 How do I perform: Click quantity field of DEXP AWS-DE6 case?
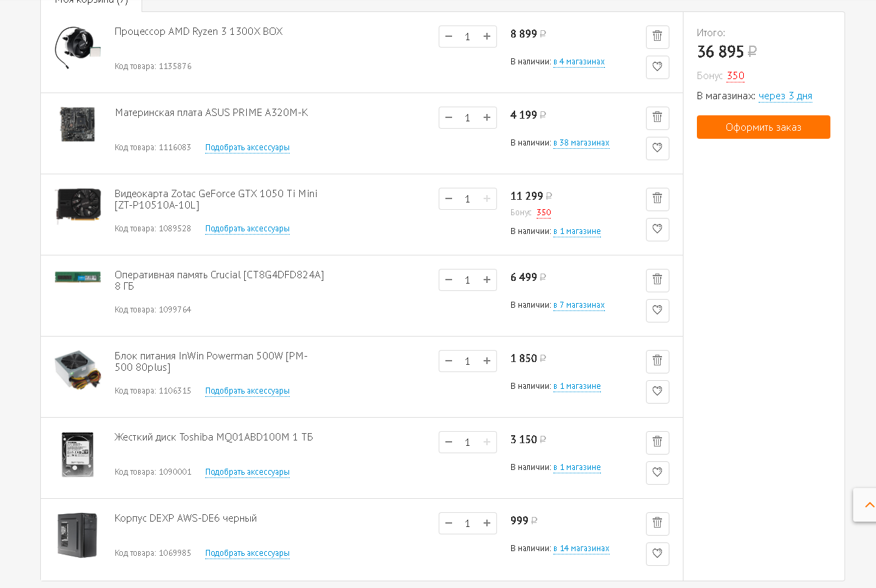point(468,523)
